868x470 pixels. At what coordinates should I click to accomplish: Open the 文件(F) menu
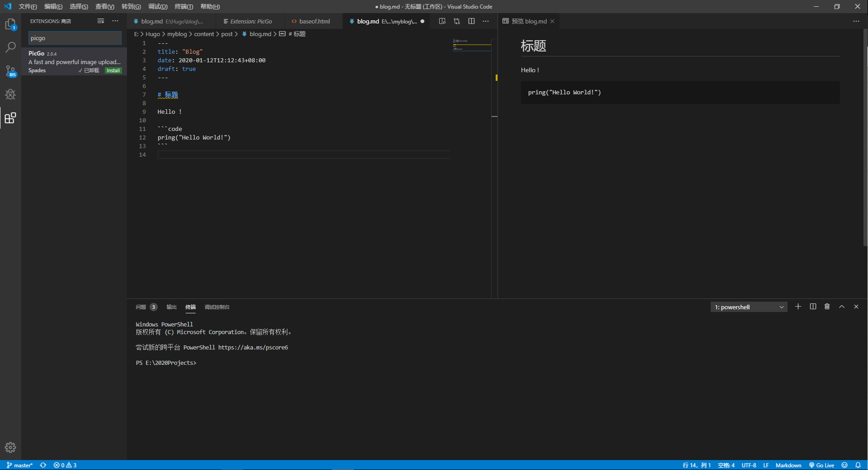28,6
